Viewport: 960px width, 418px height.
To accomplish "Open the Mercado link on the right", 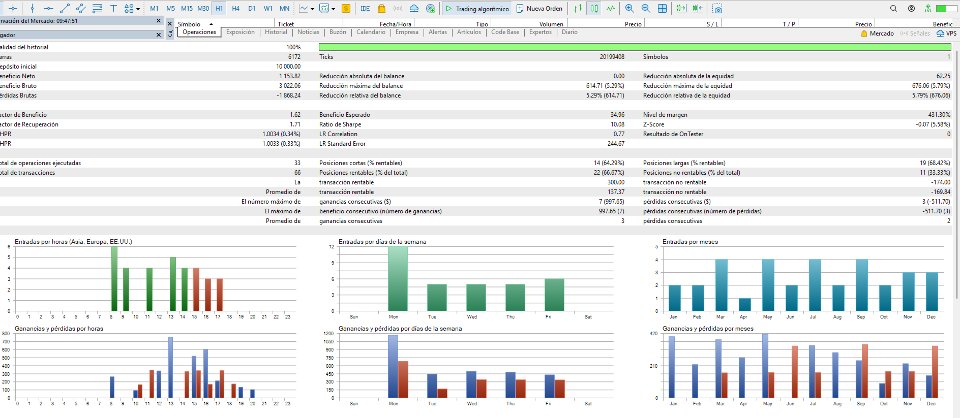I will click(x=877, y=33).
